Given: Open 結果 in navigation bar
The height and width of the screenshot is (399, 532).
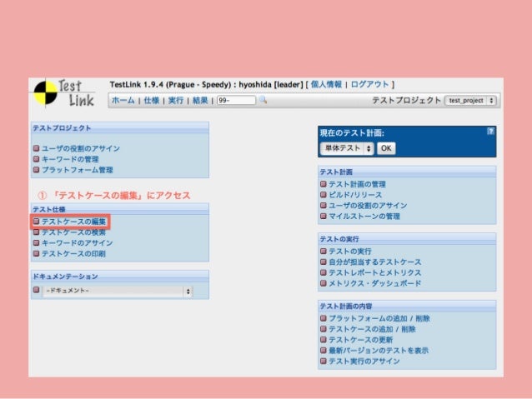Looking at the screenshot, I should [200, 100].
